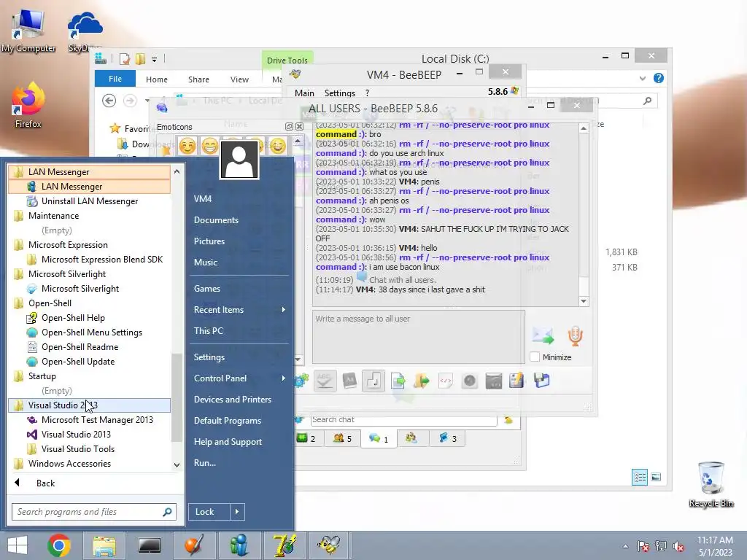Open Microsoft Expression folder
The image size is (747, 560).
[x=90, y=245]
